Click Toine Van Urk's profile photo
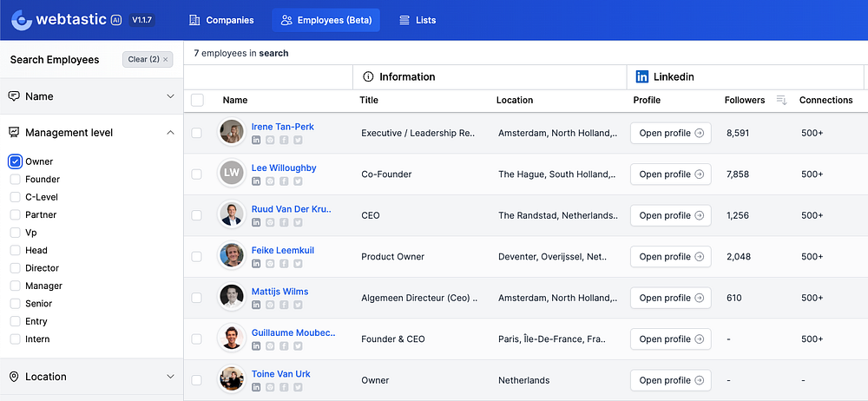Image resolution: width=868 pixels, height=401 pixels. (x=232, y=378)
